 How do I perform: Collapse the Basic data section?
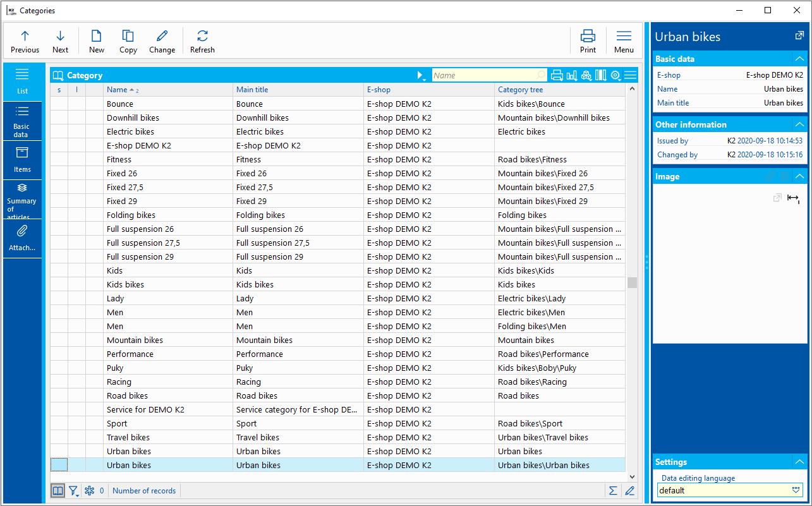pyautogui.click(x=799, y=59)
